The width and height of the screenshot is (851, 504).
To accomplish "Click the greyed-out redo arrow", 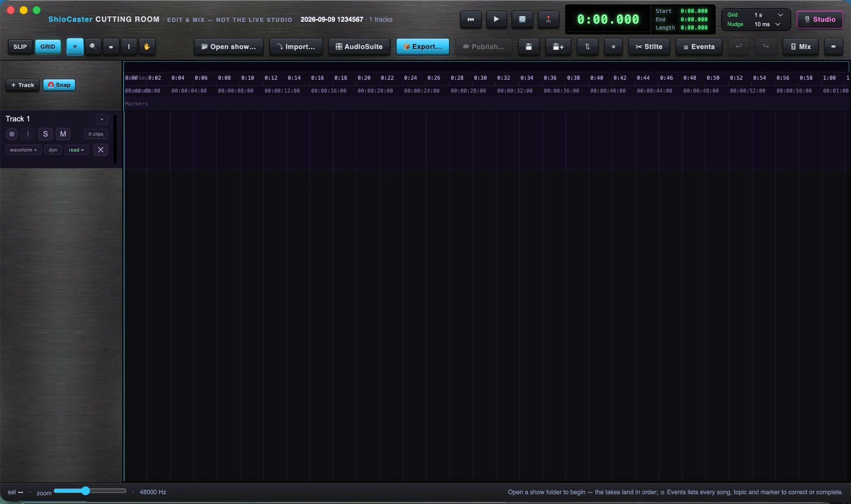I will 766,47.
